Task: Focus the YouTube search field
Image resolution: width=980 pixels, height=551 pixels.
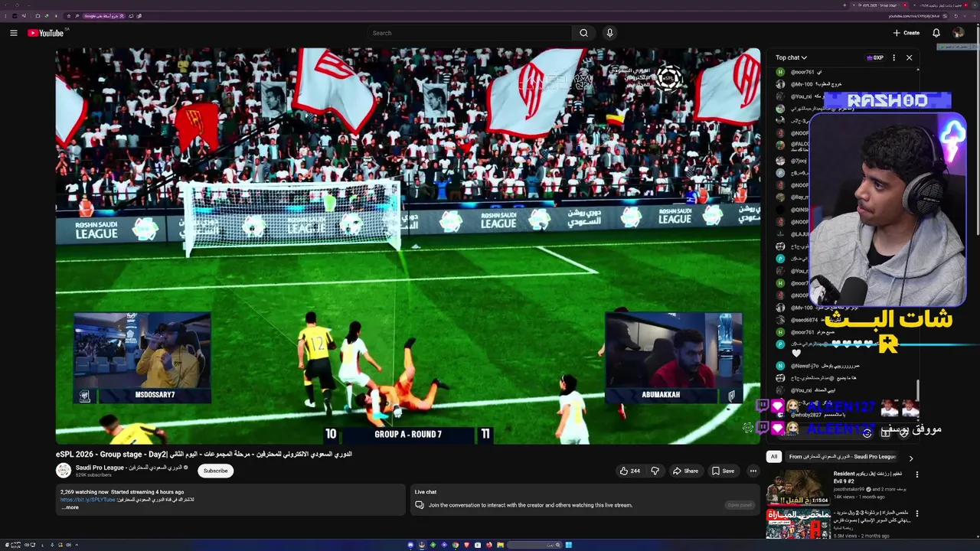Action: pyautogui.click(x=469, y=33)
